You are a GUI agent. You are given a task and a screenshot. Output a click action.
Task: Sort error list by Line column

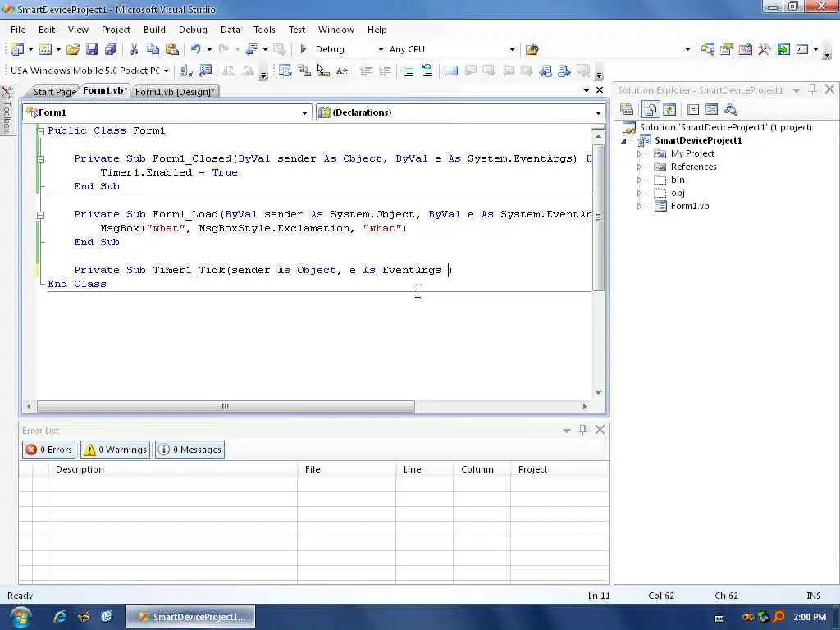click(x=424, y=468)
